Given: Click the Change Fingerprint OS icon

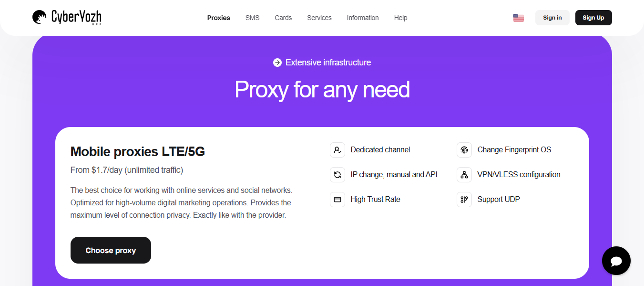Looking at the screenshot, I should (464, 150).
